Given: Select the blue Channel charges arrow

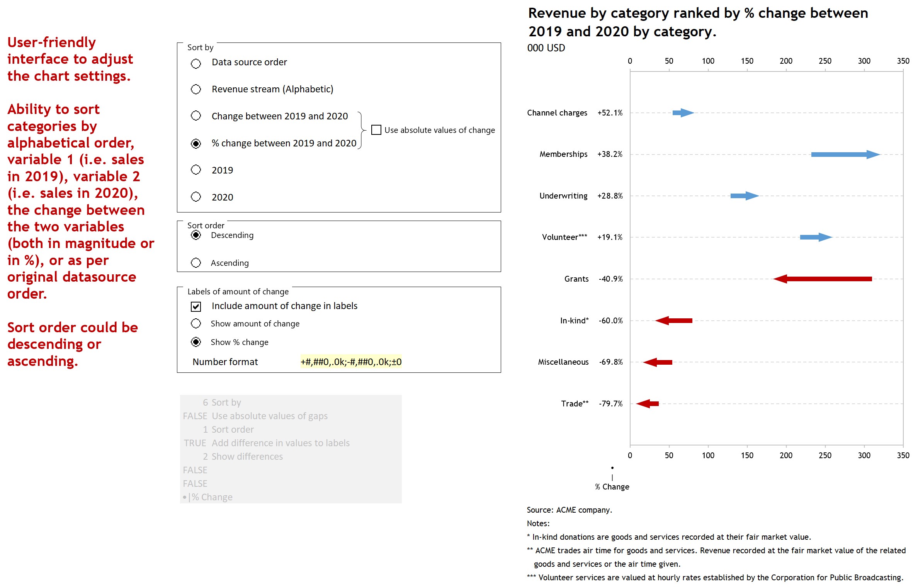Looking at the screenshot, I should click(683, 113).
